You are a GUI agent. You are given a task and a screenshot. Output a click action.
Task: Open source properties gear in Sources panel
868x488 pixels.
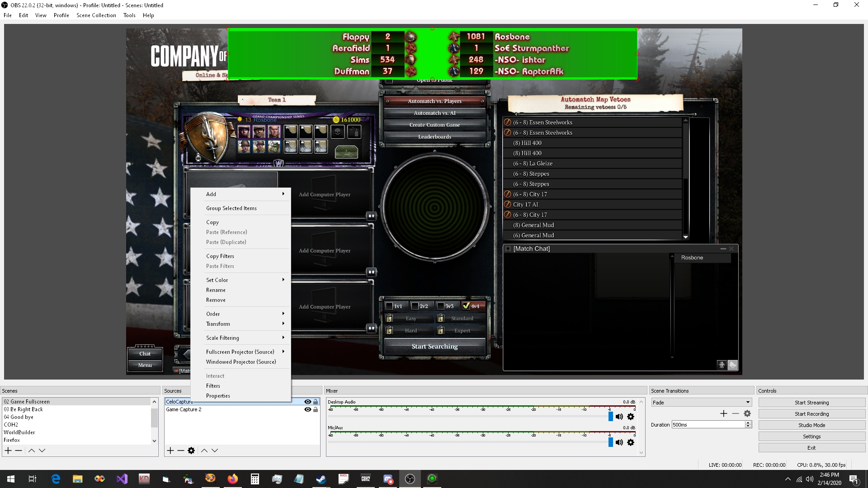click(191, 450)
